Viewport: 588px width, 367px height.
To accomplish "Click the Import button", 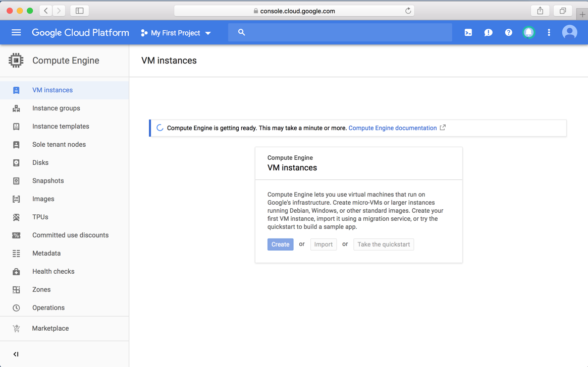I will [x=323, y=244].
